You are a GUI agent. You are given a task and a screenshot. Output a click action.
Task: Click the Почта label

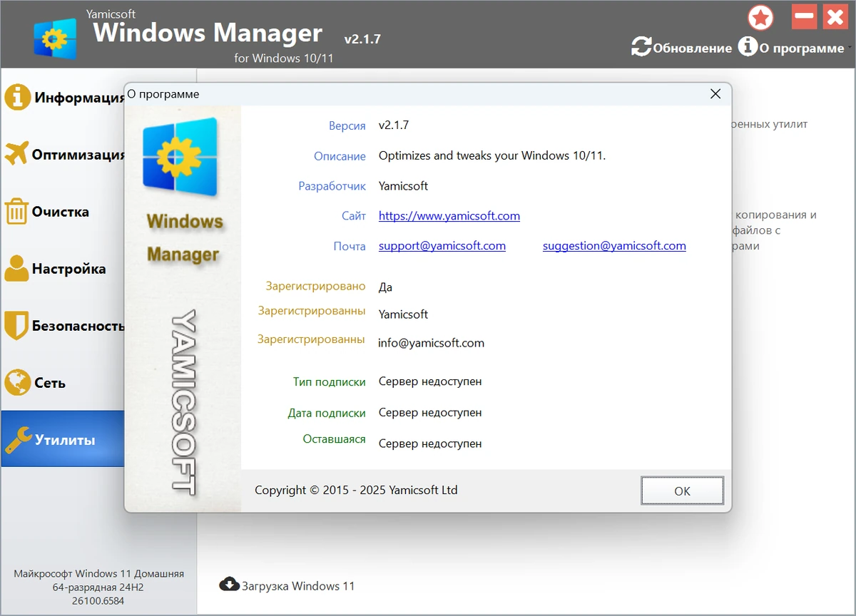tap(350, 246)
